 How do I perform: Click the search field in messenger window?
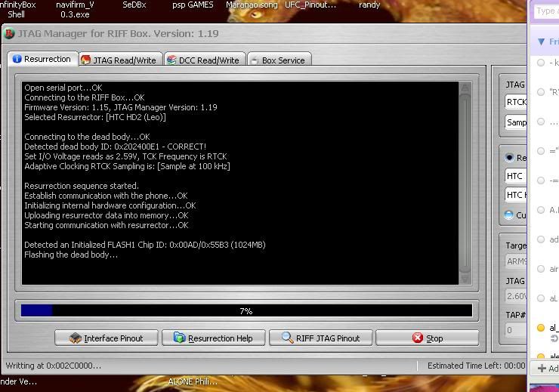[546, 11]
